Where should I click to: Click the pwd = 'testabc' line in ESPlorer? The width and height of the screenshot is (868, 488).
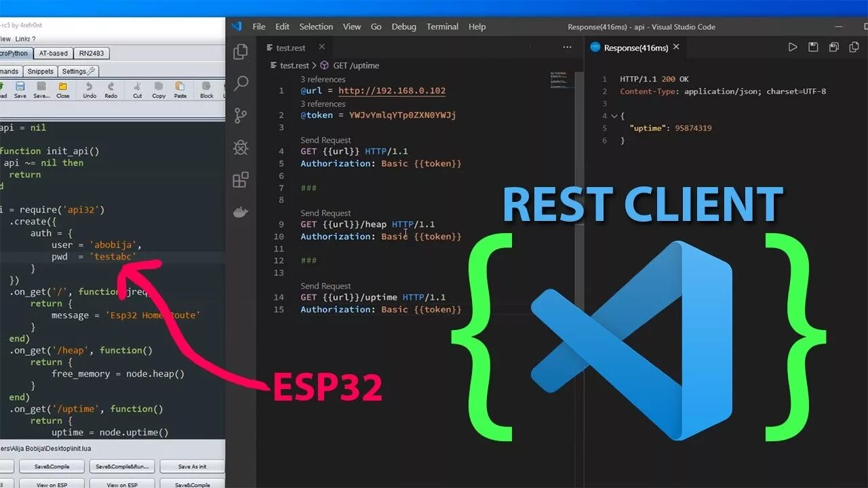pos(94,257)
